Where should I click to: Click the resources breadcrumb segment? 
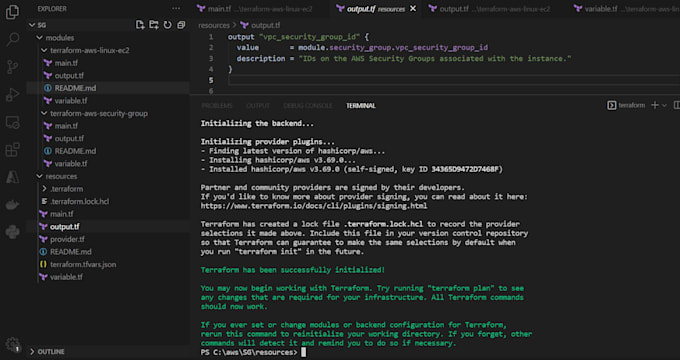pyautogui.click(x=214, y=25)
